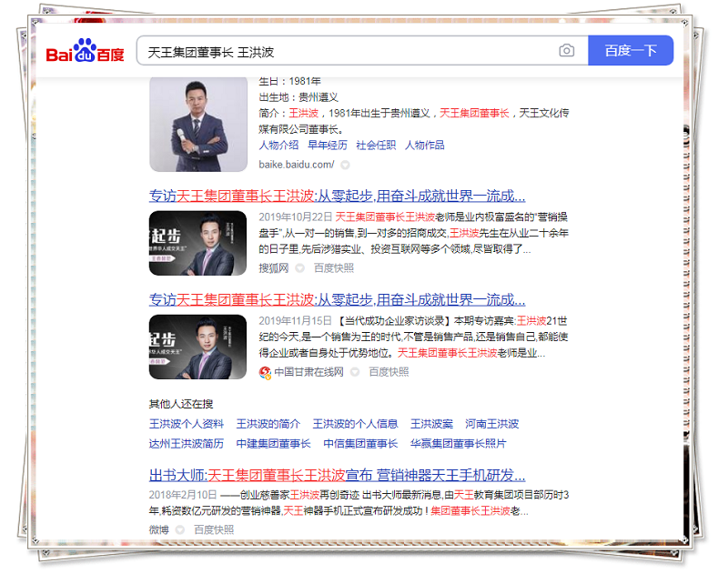
Task: Open the 出书大师 result title
Action: [337, 475]
